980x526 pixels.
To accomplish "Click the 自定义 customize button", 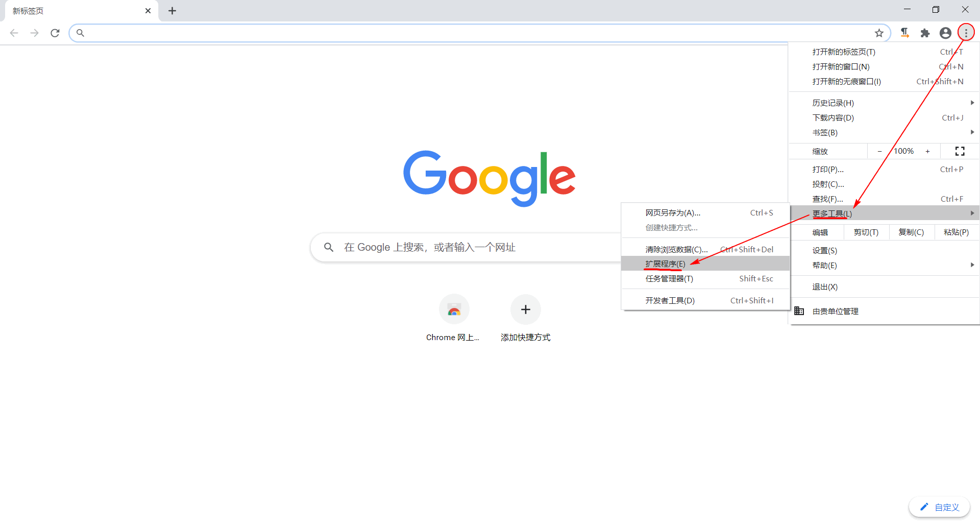I will click(939, 507).
